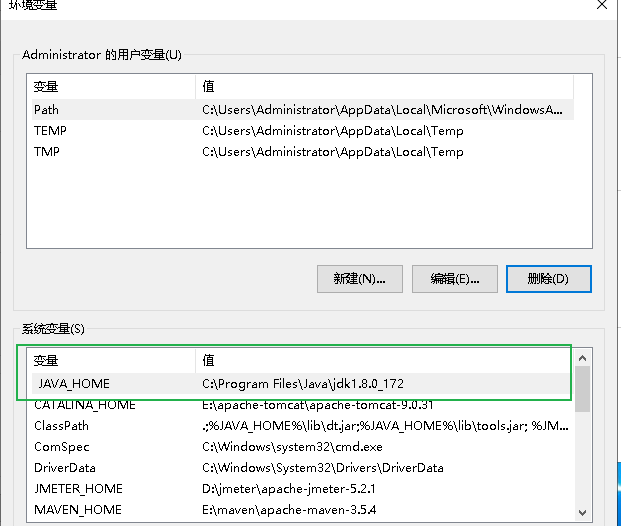
Task: Click the system variables scrollbar down arrow
Action: 582,513
